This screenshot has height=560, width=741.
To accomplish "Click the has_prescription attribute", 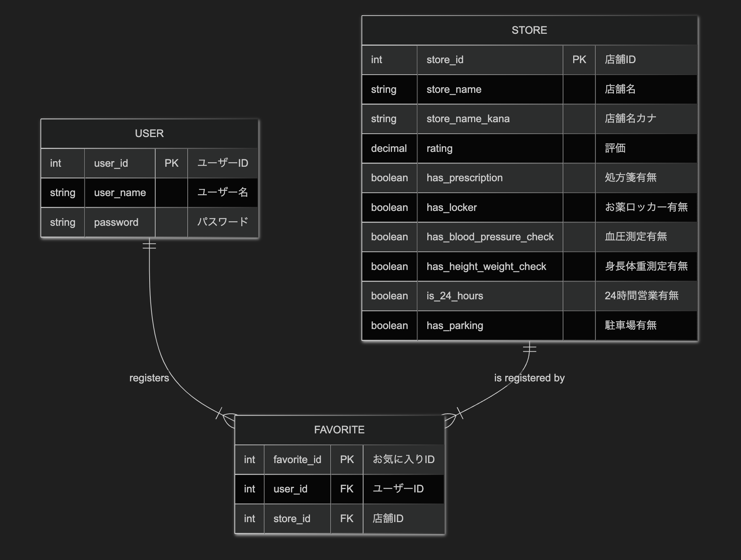I will pyautogui.click(x=464, y=178).
